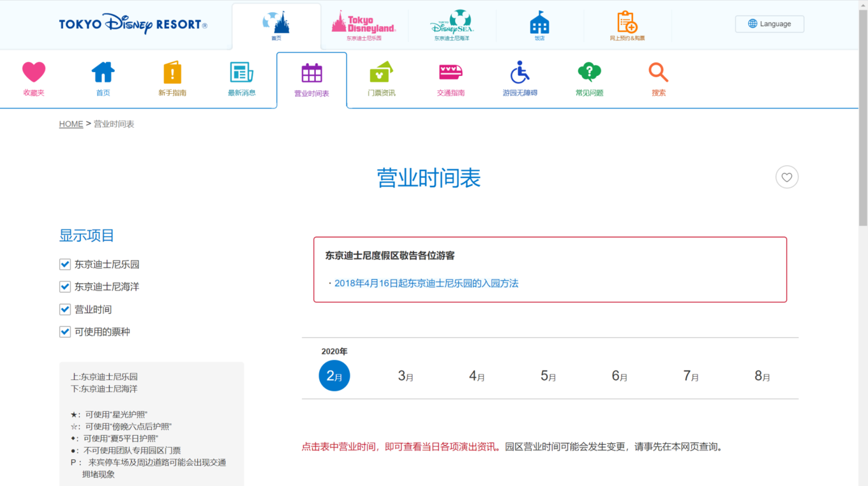The image size is (868, 486).
Task: Switch to 5月 month
Action: pyautogui.click(x=548, y=376)
